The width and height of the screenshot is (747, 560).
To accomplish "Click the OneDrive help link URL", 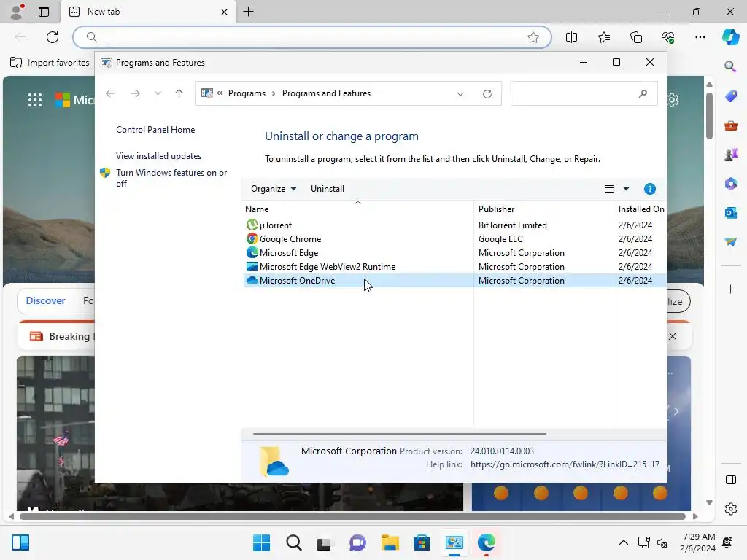I will [x=565, y=464].
